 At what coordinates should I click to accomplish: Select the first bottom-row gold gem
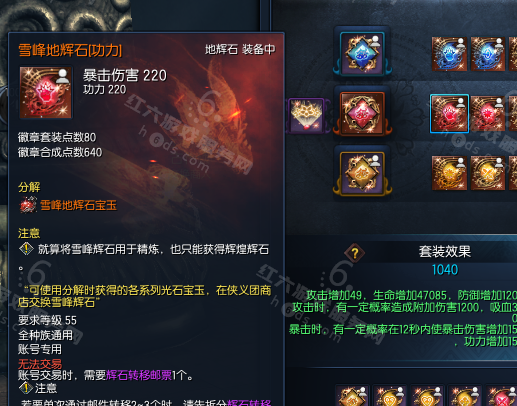click(352, 396)
